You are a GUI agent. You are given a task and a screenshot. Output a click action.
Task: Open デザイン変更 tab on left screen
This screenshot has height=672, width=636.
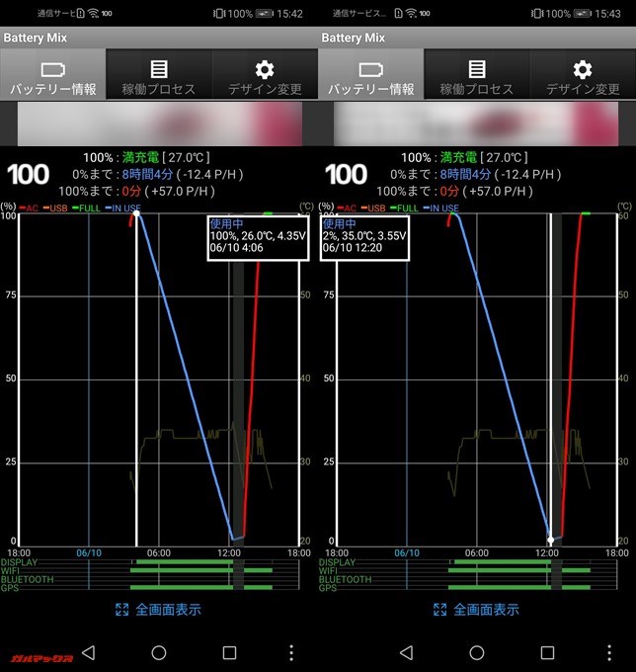[265, 76]
